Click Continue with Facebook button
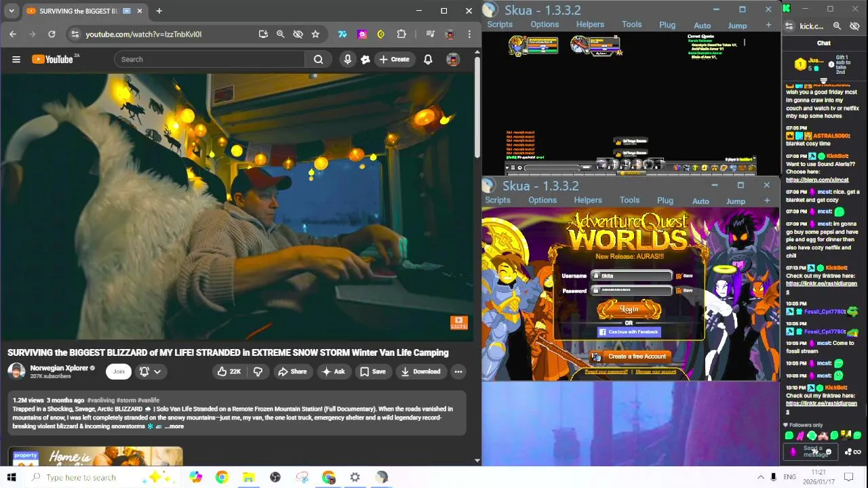868x488 pixels. click(629, 332)
